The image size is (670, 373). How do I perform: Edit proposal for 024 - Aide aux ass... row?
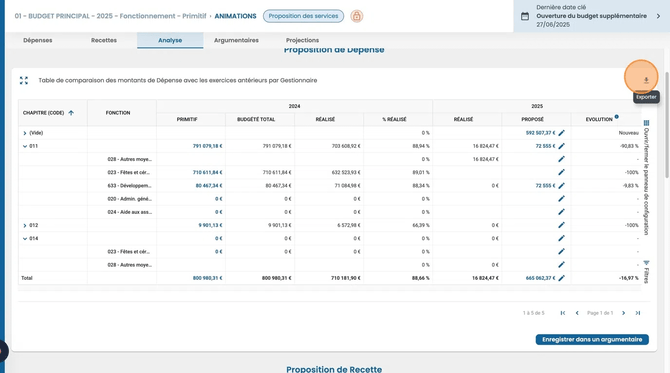coord(561,212)
